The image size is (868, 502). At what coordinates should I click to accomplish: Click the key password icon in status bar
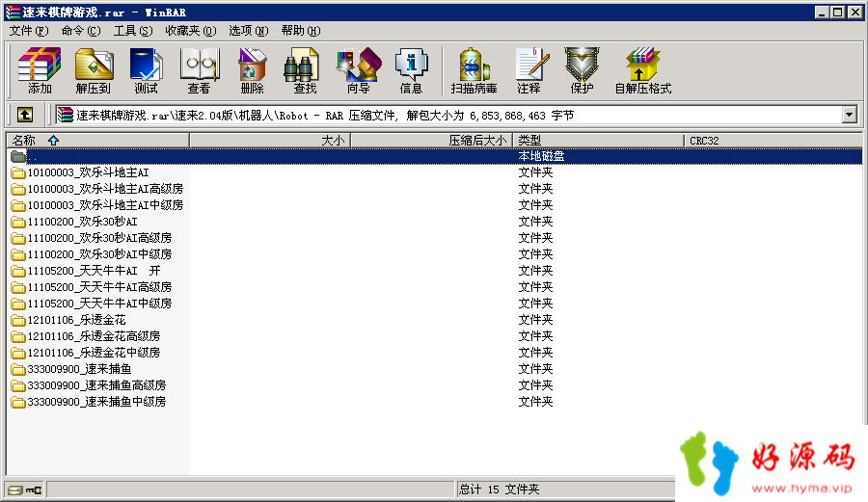[34, 489]
